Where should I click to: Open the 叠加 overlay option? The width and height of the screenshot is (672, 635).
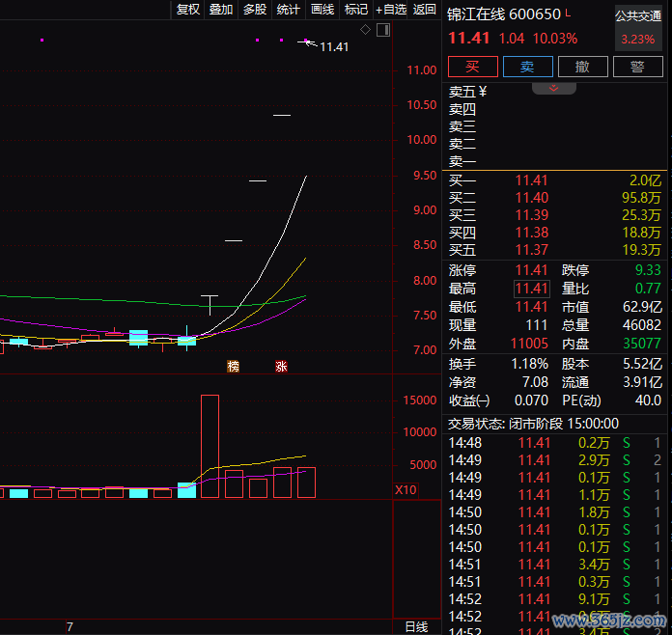click(221, 9)
